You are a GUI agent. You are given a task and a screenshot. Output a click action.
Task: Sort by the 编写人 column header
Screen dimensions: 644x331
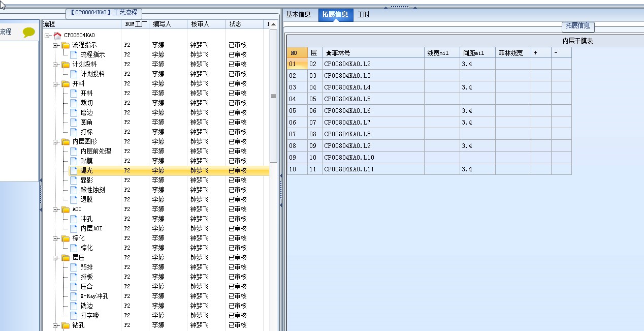[x=168, y=24]
